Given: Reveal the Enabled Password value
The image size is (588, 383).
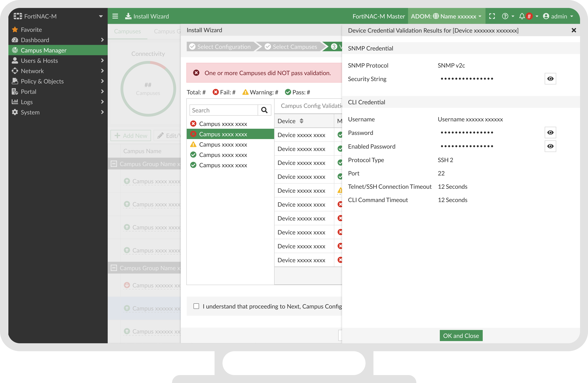Looking at the screenshot, I should [550, 146].
